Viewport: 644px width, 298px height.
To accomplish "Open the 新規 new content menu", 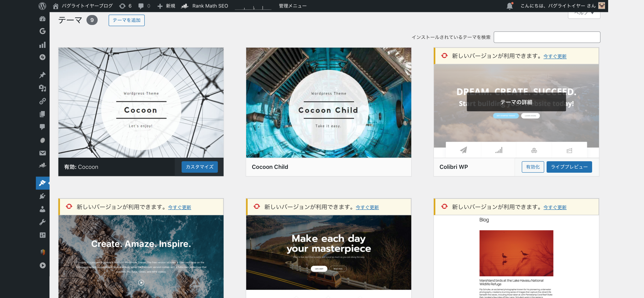I will pos(166,6).
